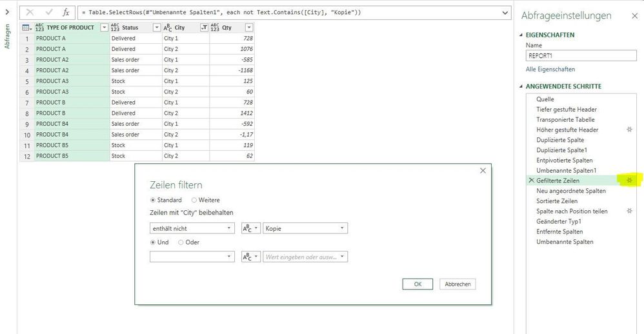Open the empty second operator dropdown
This screenshot has width=644, height=334.
coord(192,257)
